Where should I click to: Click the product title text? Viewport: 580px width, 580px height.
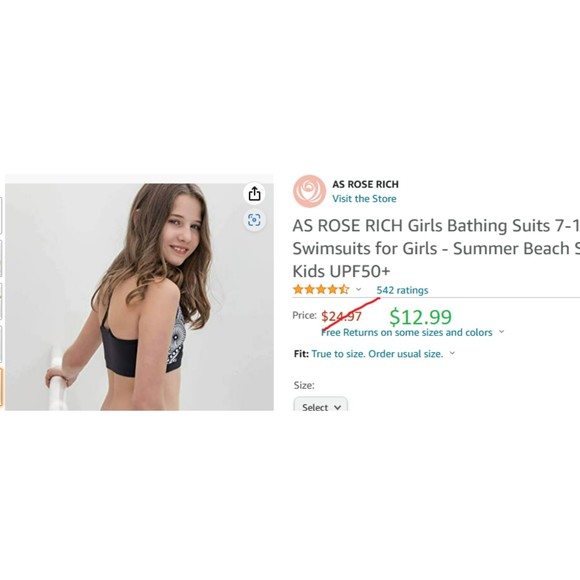(x=436, y=248)
